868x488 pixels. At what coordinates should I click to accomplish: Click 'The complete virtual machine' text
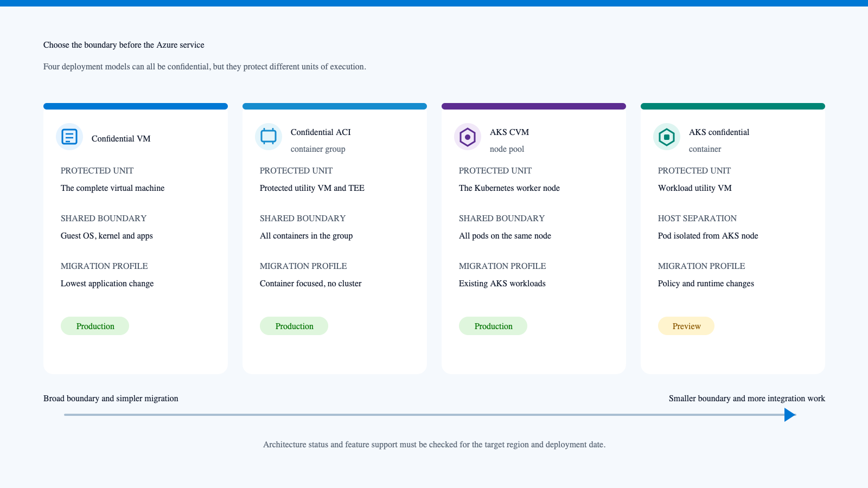click(x=112, y=188)
